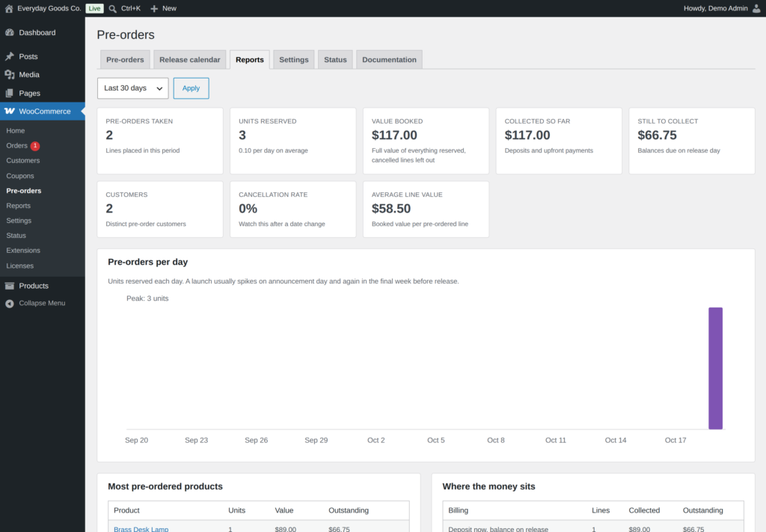Open the Last 30 days period dropdown

point(133,88)
